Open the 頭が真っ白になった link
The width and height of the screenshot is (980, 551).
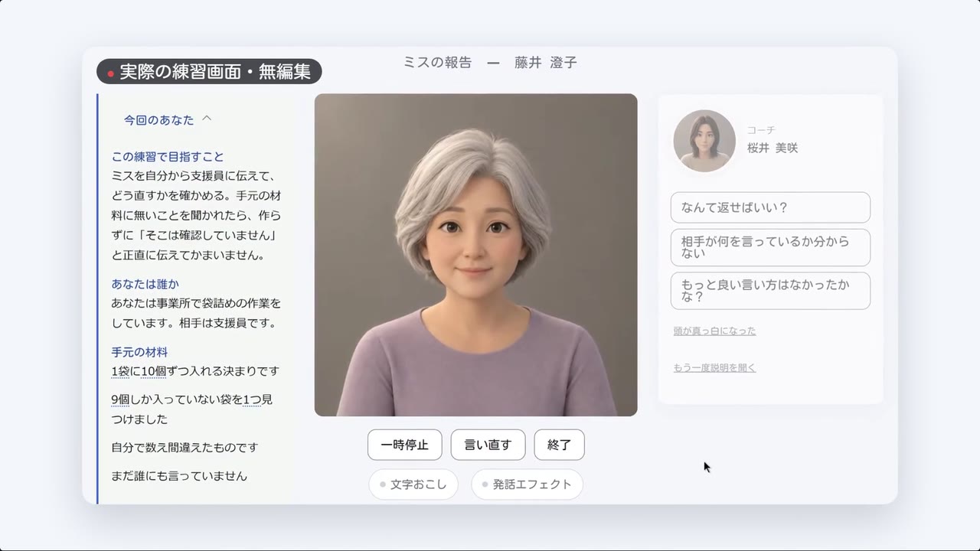(x=714, y=331)
